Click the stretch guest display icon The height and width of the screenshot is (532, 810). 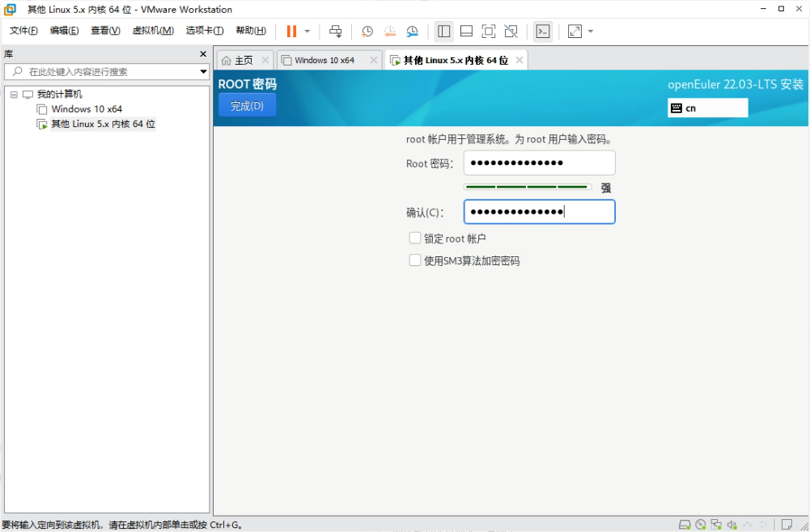[x=575, y=32]
